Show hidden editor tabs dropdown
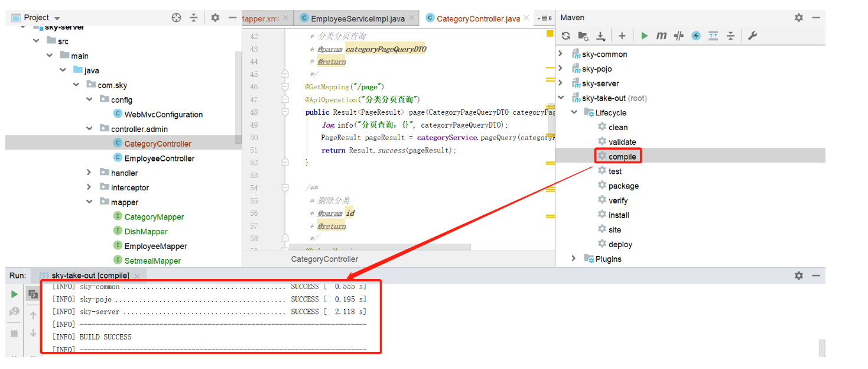The image size is (868, 369). point(544,18)
